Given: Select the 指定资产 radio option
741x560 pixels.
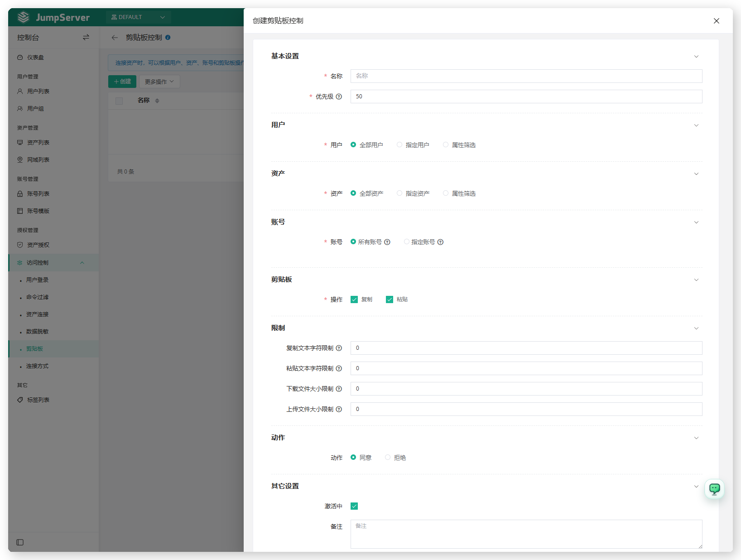Looking at the screenshot, I should (413, 193).
